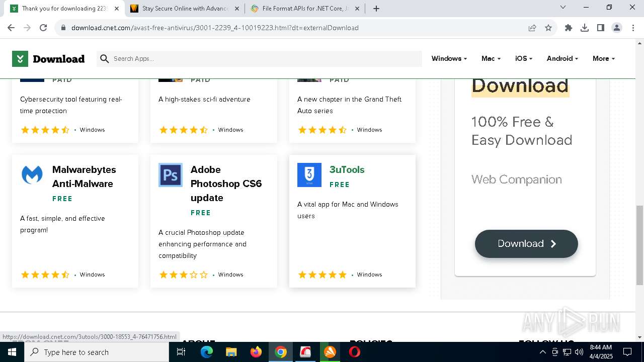Go back using browser back arrow
This screenshot has height=362, width=644.
click(11, 28)
